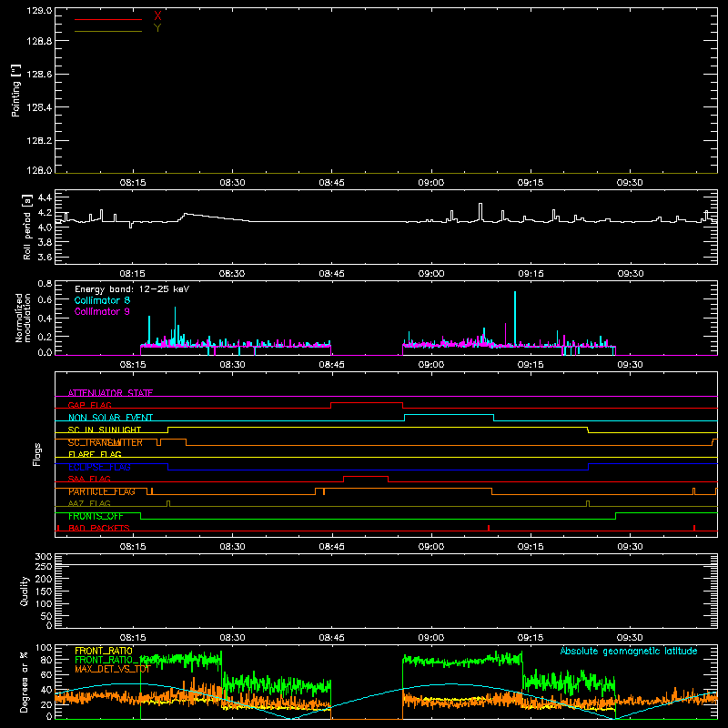
Task: Click the orange MAX_DET_VS_TOT legend label
Action: [x=113, y=669]
